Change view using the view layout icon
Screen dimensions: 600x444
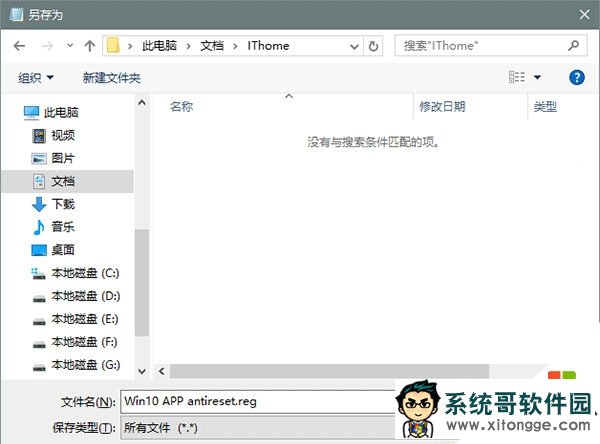coord(517,77)
